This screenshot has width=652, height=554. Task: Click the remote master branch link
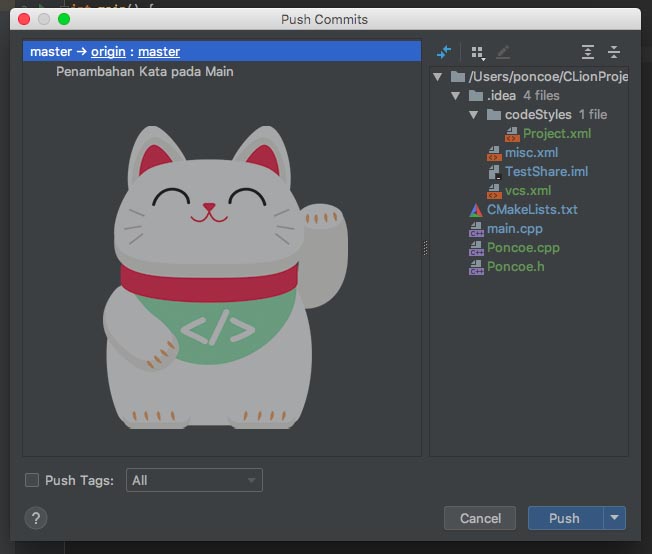[159, 52]
